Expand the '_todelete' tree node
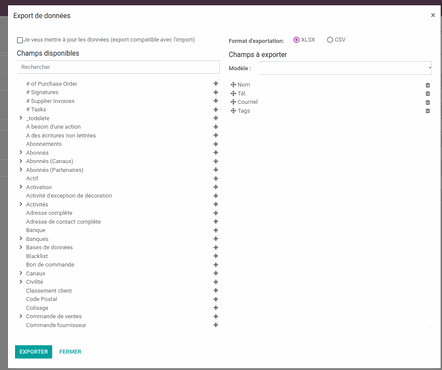Screen dimensions: 442x370 point(21,118)
